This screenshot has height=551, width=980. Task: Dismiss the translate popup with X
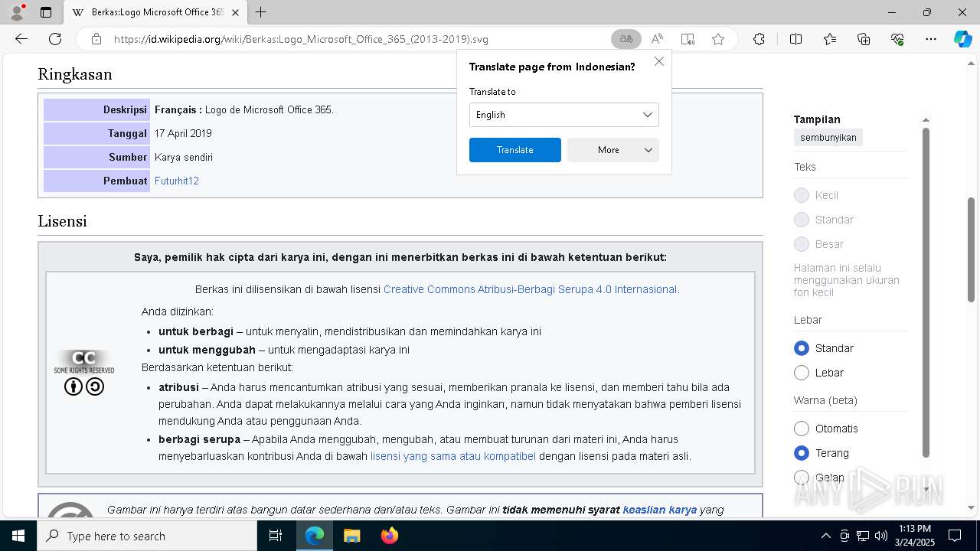659,61
